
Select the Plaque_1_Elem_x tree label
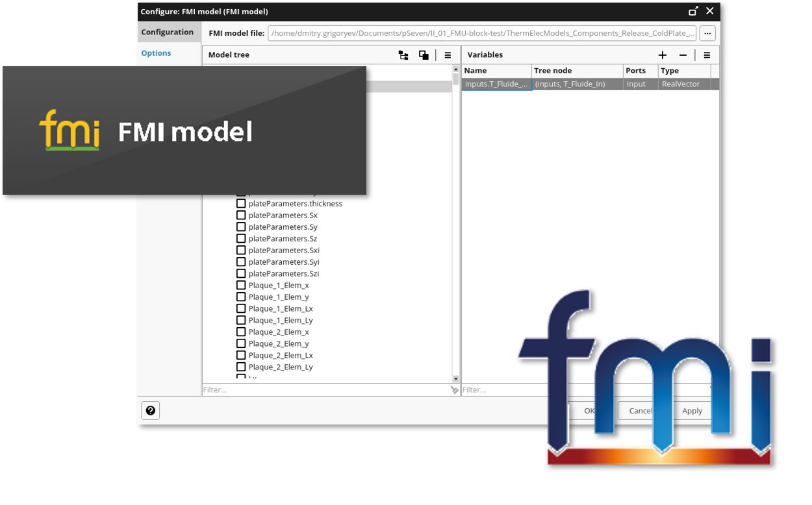pyautogui.click(x=279, y=285)
